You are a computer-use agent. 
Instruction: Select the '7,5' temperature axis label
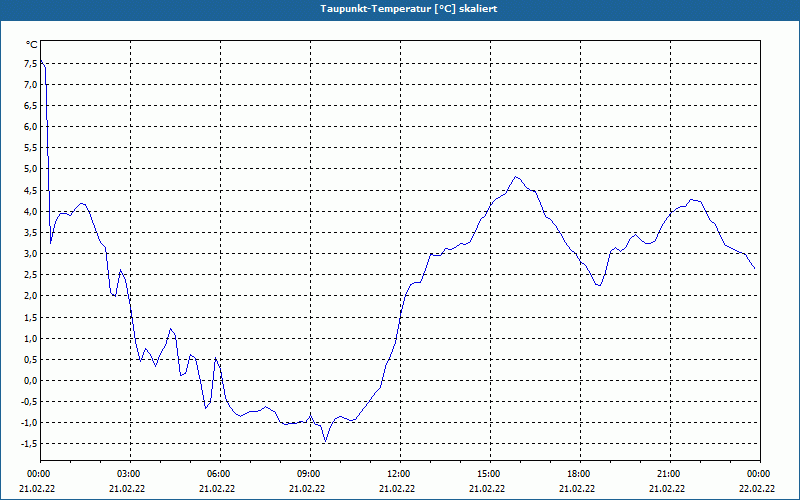click(x=31, y=64)
